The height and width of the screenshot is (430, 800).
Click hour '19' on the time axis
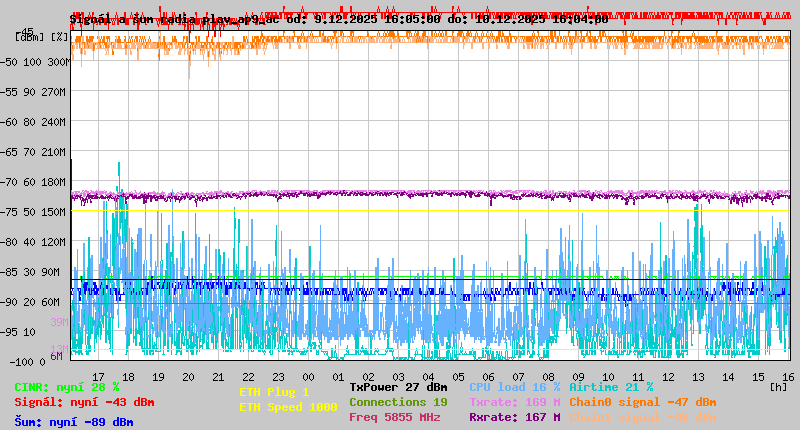(159, 377)
